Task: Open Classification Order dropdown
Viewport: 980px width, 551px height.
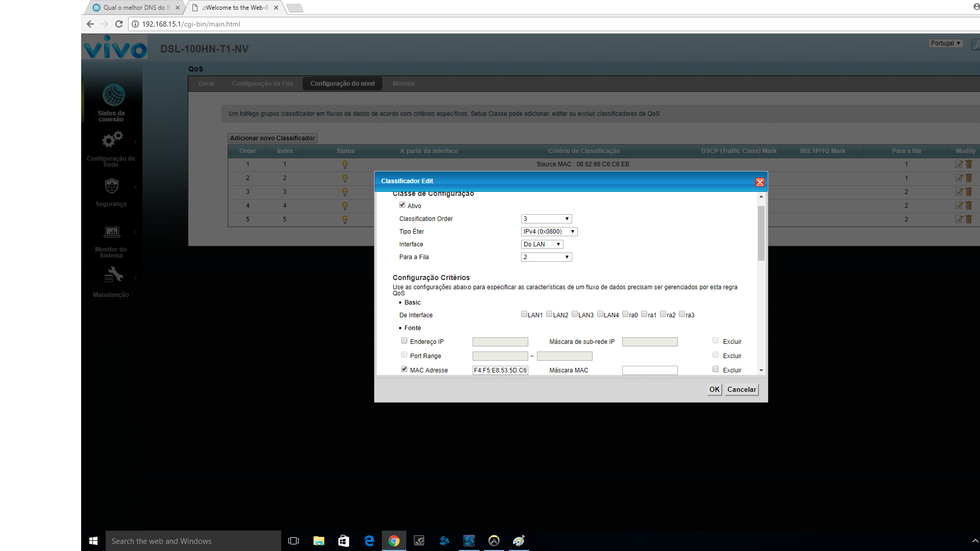Action: tap(546, 219)
